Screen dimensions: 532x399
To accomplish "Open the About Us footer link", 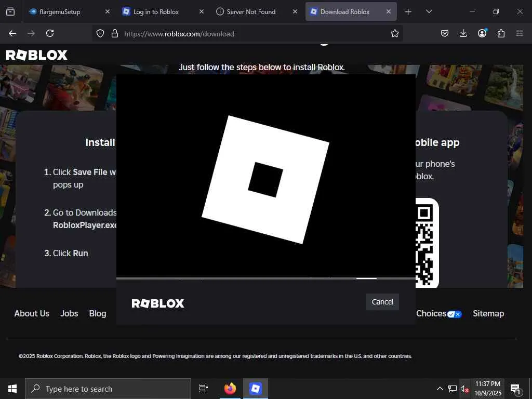I will (x=32, y=313).
